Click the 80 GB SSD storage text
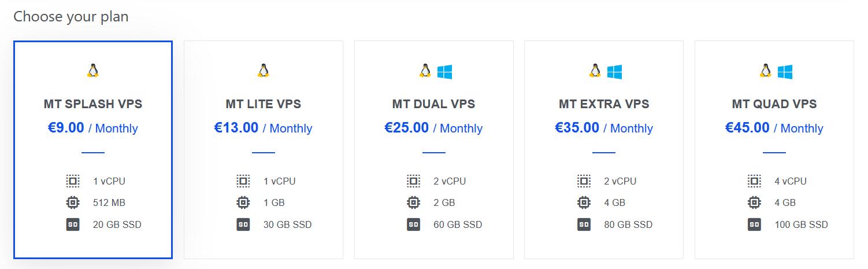 (x=628, y=224)
